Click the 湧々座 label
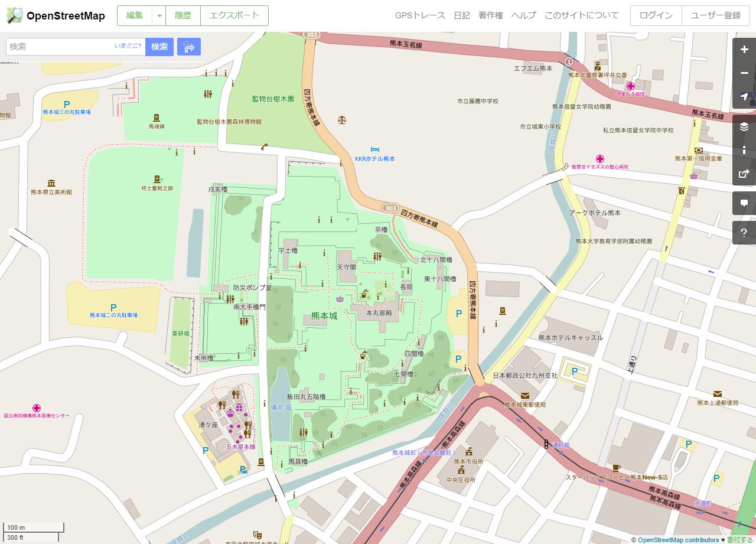Viewport: 756px width, 544px height. tap(208, 425)
